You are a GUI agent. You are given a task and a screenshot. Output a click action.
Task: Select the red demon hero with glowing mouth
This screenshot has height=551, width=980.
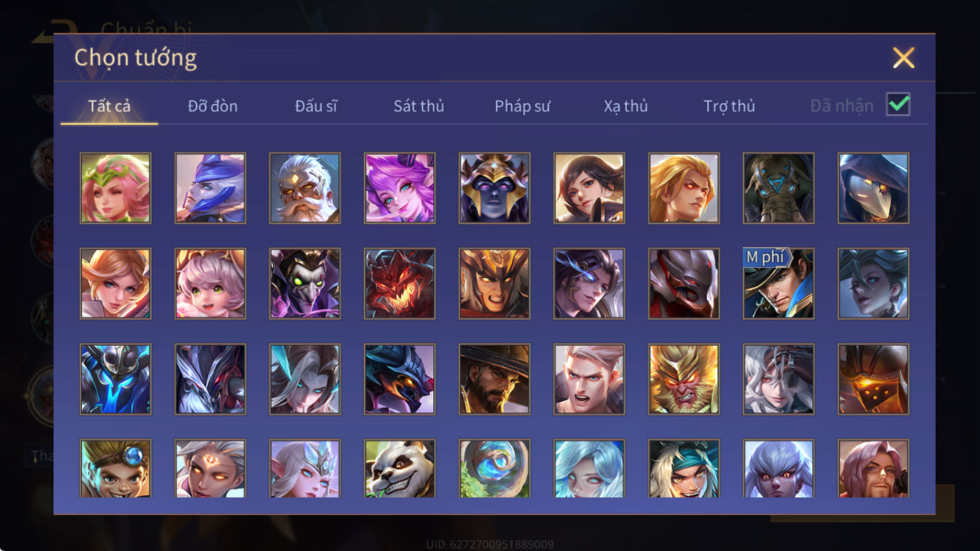tap(399, 284)
